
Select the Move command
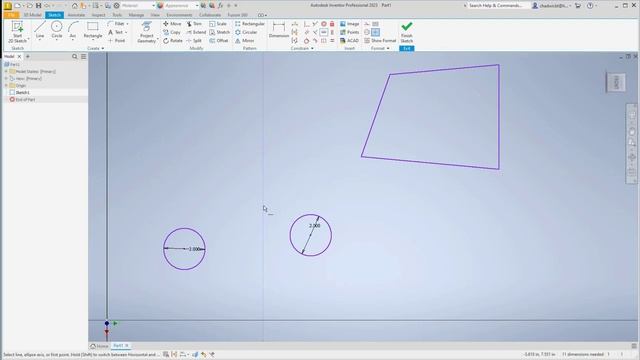[172, 24]
